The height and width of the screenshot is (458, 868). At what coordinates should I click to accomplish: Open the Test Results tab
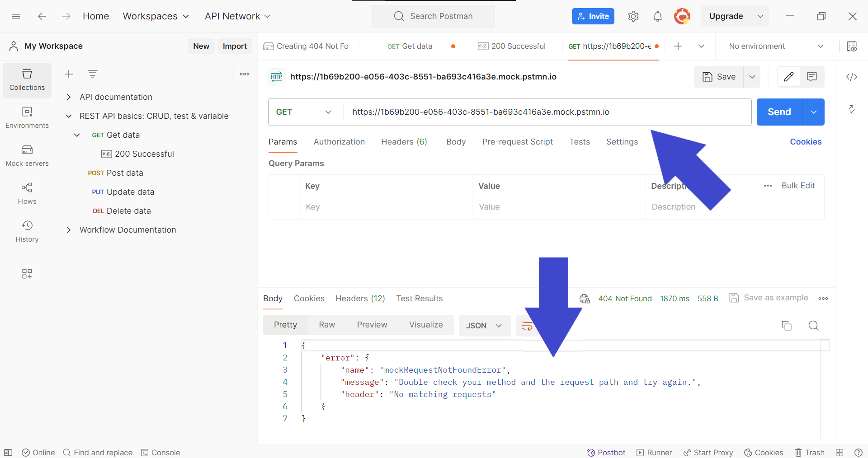(x=420, y=299)
